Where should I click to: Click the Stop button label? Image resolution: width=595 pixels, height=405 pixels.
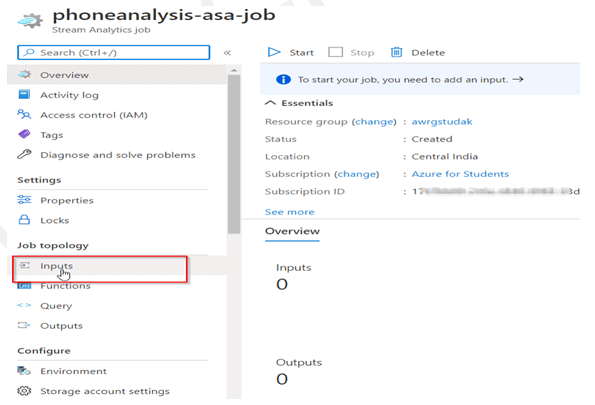point(362,53)
